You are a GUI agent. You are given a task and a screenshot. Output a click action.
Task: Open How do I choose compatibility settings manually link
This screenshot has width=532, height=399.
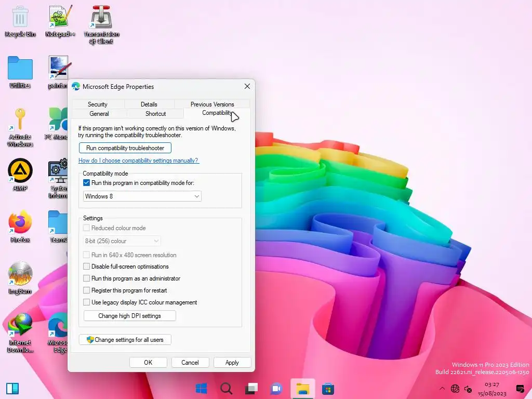[138, 161]
